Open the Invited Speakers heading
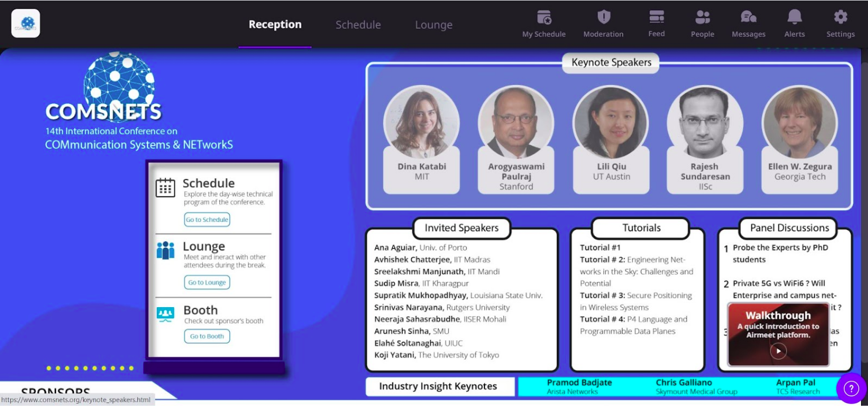 click(x=461, y=228)
